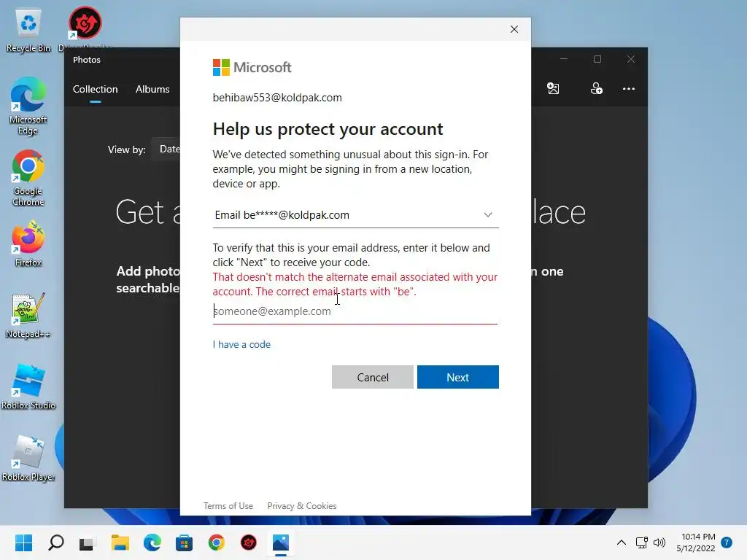Open Firefox desktop shortcut
This screenshot has height=560, width=747.
coord(28,244)
